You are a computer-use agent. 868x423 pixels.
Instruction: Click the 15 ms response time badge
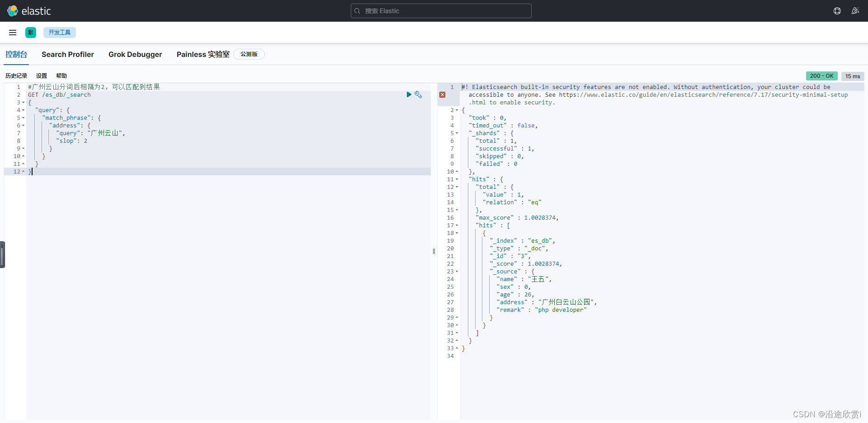[853, 76]
